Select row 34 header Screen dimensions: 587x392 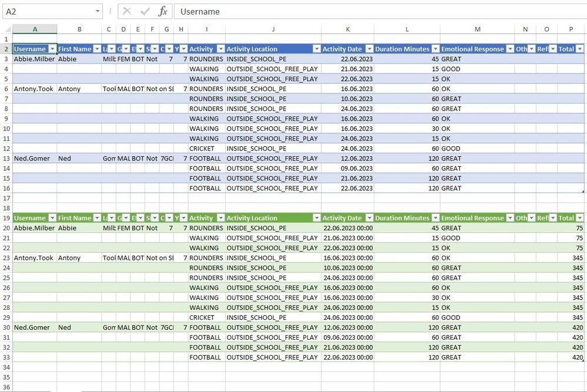click(6, 367)
